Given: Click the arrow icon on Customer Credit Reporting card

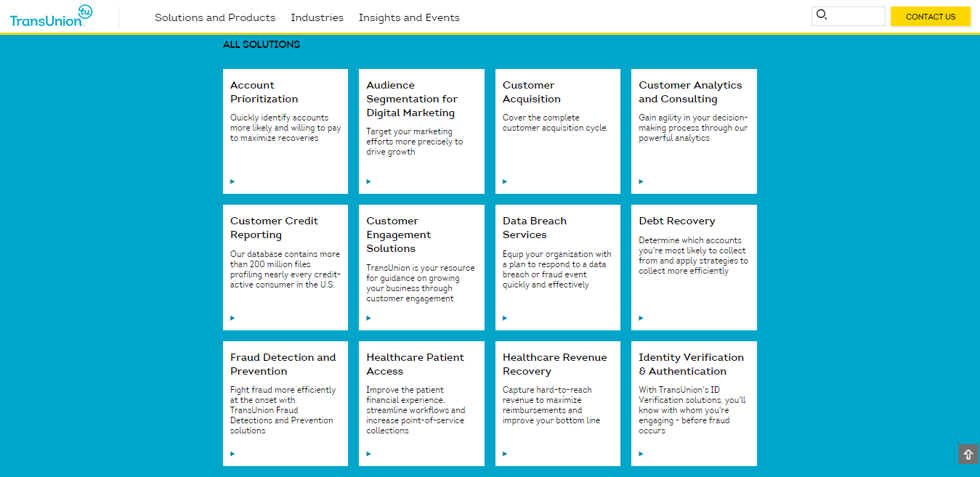Looking at the screenshot, I should click(232, 318).
